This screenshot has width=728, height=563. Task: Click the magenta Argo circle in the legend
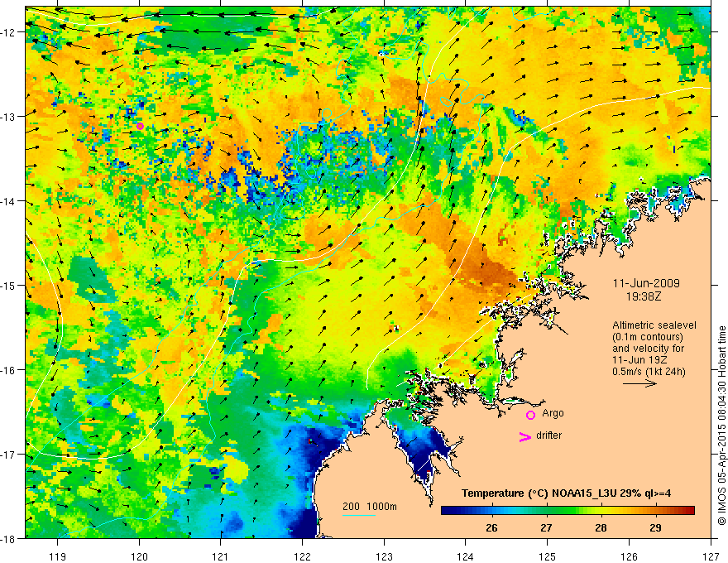(x=530, y=415)
